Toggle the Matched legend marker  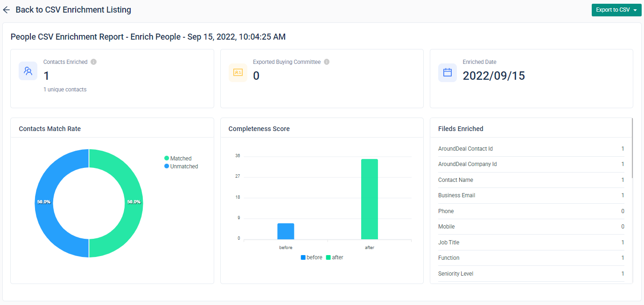[x=167, y=159]
